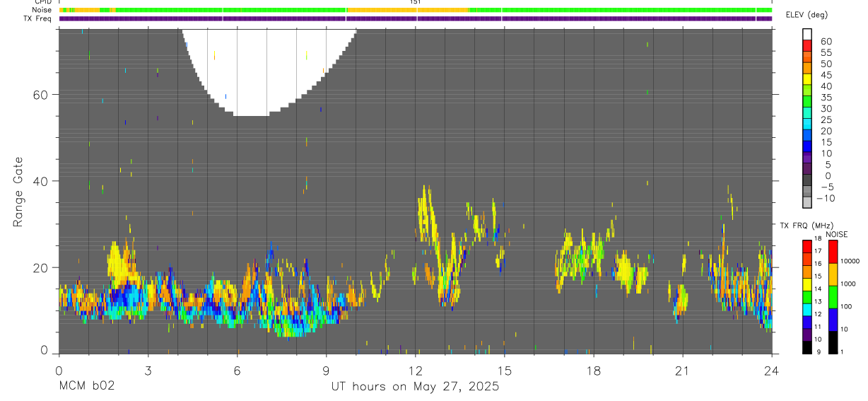The height and width of the screenshot is (401, 868).
Task: Click the CPID value '151'
Action: tap(415, 2)
